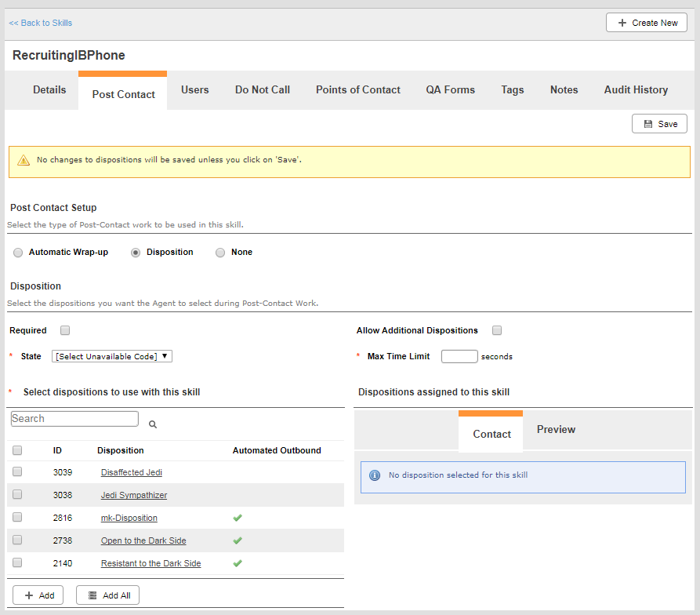Viewport: 700px width, 615px height.
Task: Go to the QA Forms tab
Action: [x=450, y=90]
